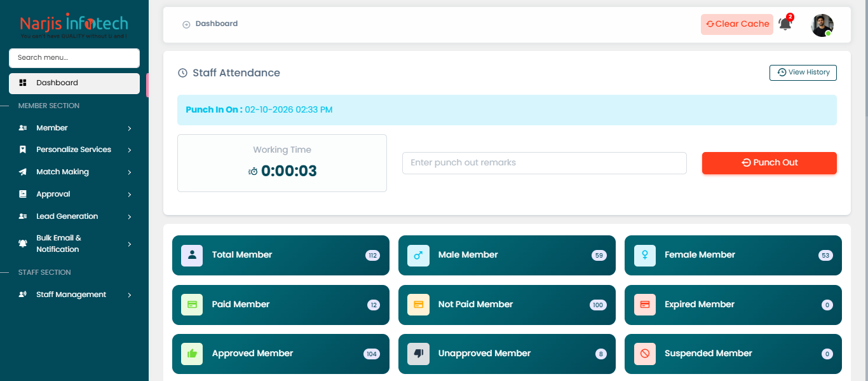Click the Staff Management sidebar icon
The width and height of the screenshot is (868, 381).
(x=23, y=294)
